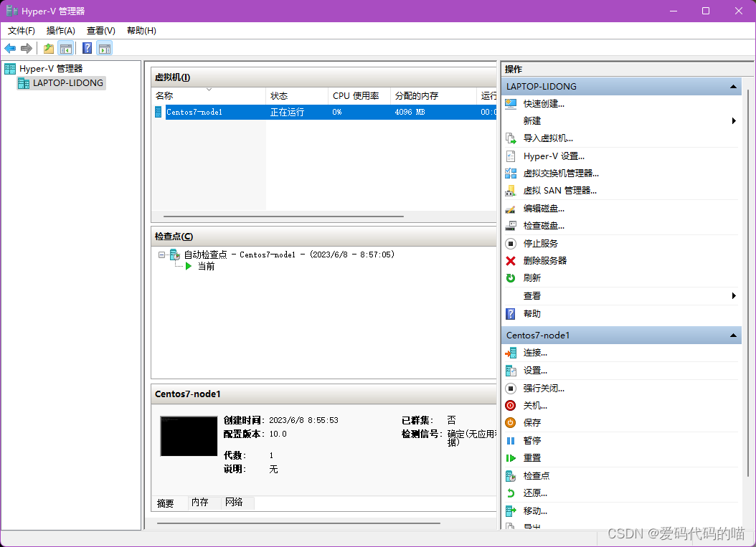The width and height of the screenshot is (756, 547).
Task: Toggle the Show/Hide action pane toolbar icon
Action: (105, 48)
